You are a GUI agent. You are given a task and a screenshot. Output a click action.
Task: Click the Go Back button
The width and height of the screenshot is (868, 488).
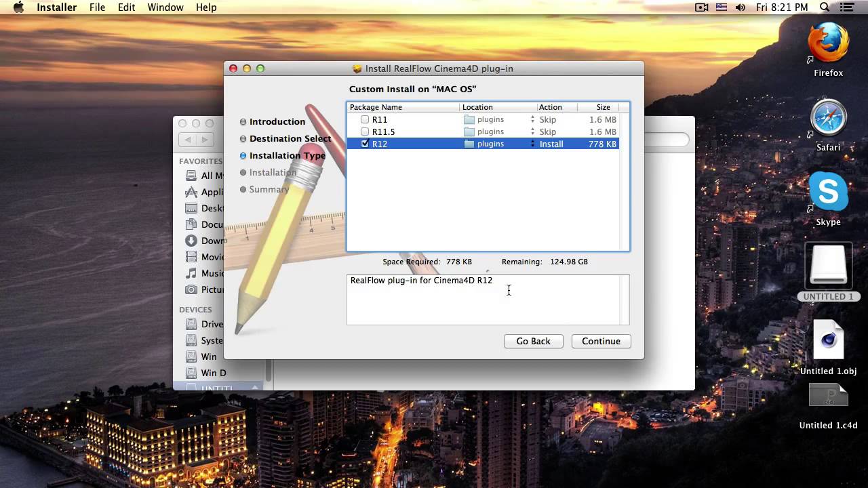[x=533, y=341]
